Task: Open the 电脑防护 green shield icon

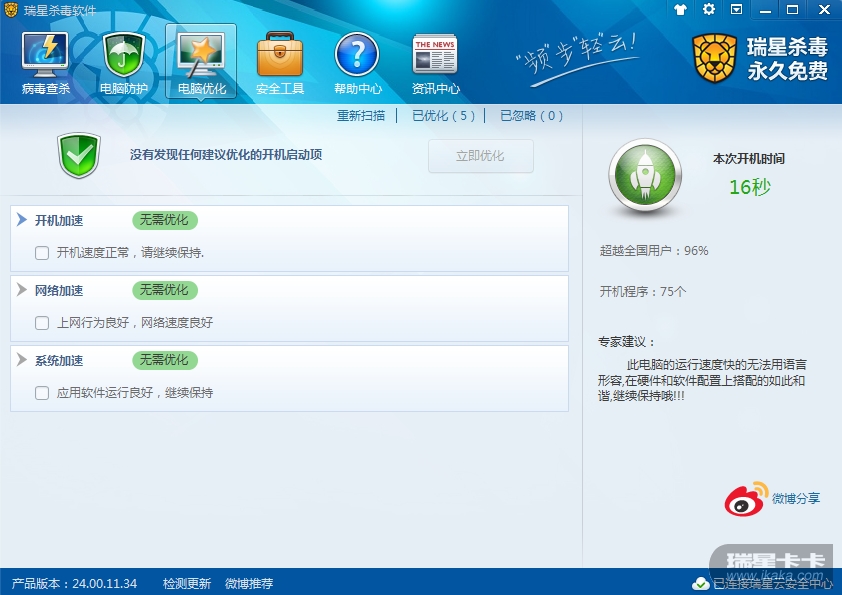Action: point(124,54)
